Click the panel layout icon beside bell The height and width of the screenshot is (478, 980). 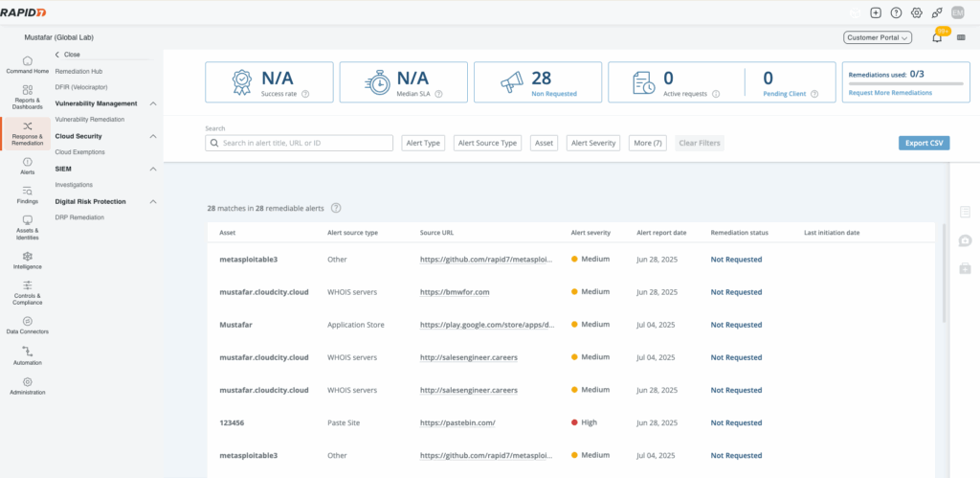tap(961, 37)
